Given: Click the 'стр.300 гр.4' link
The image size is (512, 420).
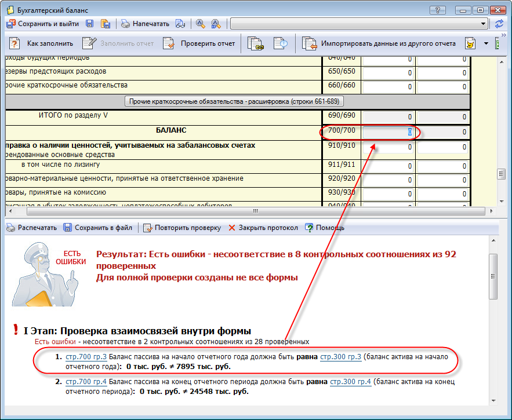Looking at the screenshot, I should coord(351,382).
